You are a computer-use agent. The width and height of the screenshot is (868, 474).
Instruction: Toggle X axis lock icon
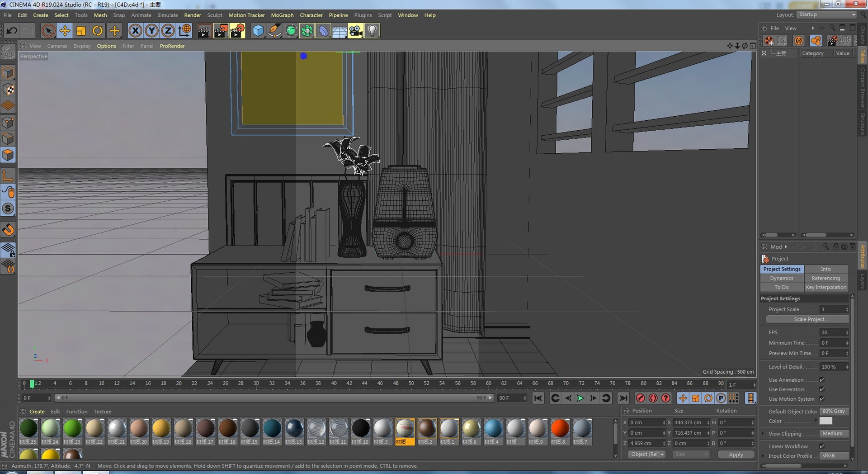point(135,31)
